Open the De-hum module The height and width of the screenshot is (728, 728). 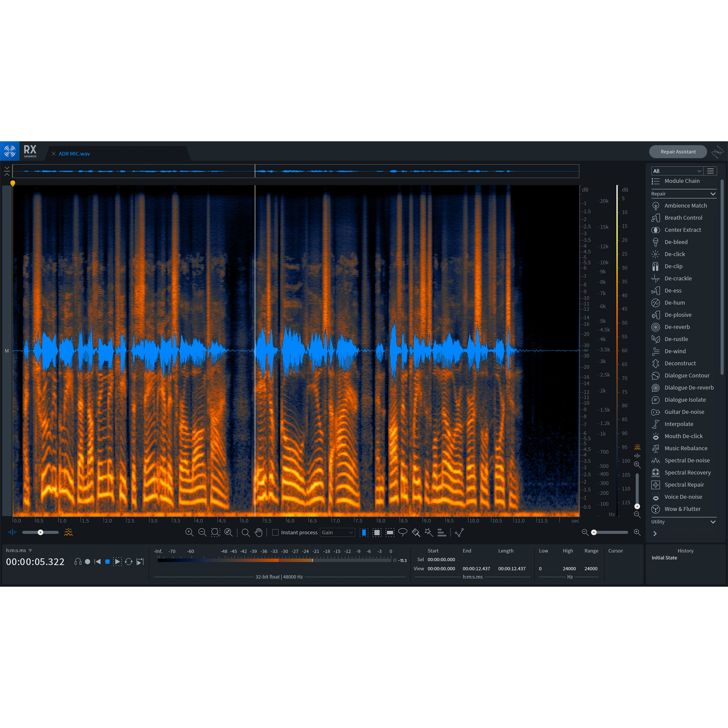tap(675, 303)
